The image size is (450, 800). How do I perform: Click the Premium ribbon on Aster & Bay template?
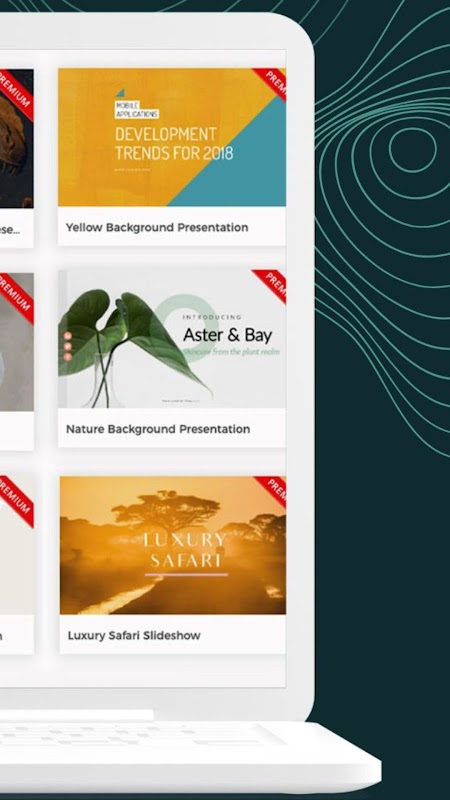click(x=271, y=285)
